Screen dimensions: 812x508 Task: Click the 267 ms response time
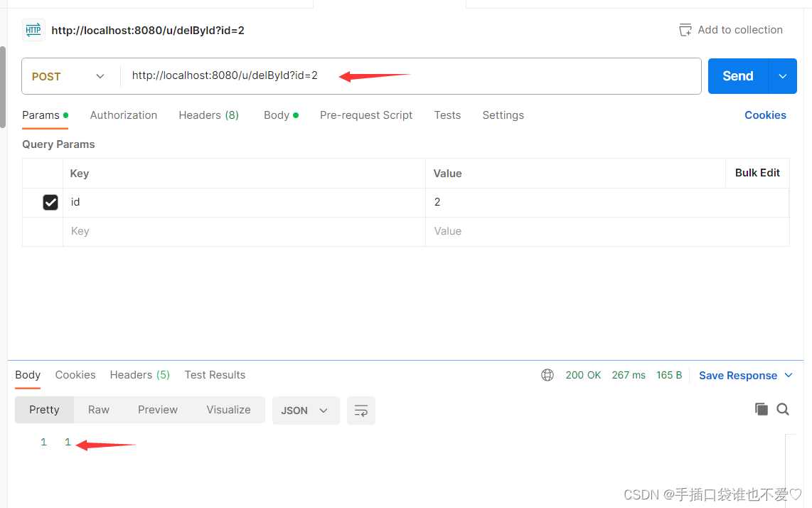pos(628,375)
